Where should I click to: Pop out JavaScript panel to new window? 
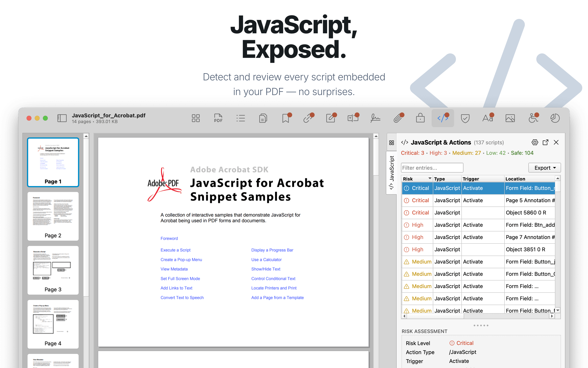click(x=546, y=142)
